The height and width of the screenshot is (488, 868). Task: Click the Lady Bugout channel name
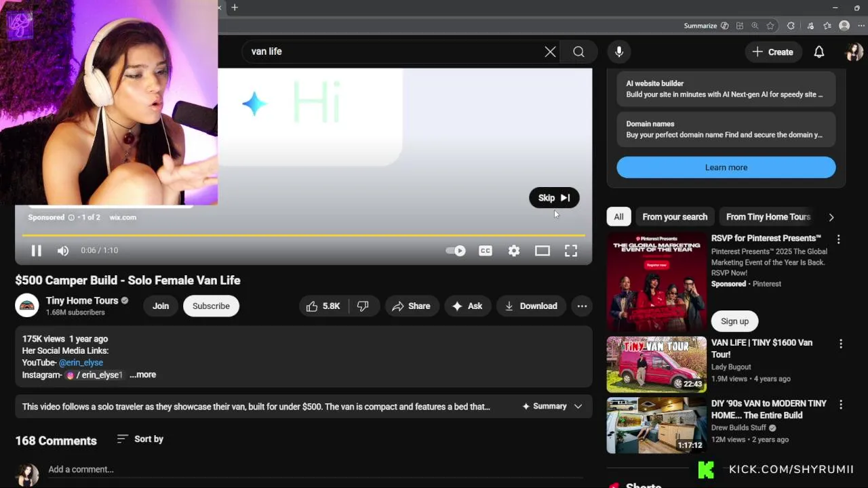pyautogui.click(x=731, y=367)
